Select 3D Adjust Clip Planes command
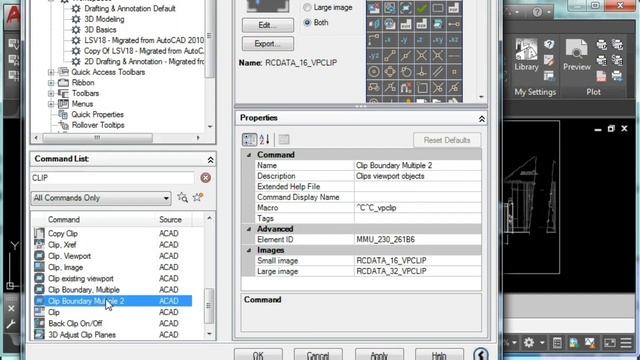The width and height of the screenshot is (640, 360). (x=82, y=335)
